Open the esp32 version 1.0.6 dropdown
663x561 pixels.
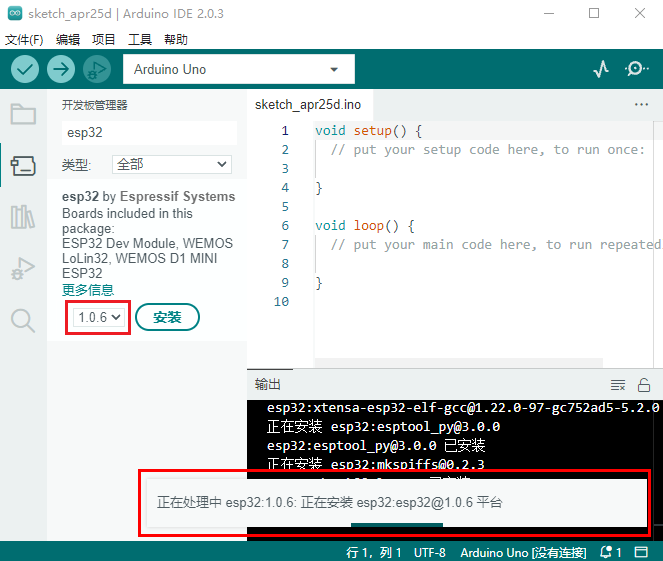tap(97, 317)
